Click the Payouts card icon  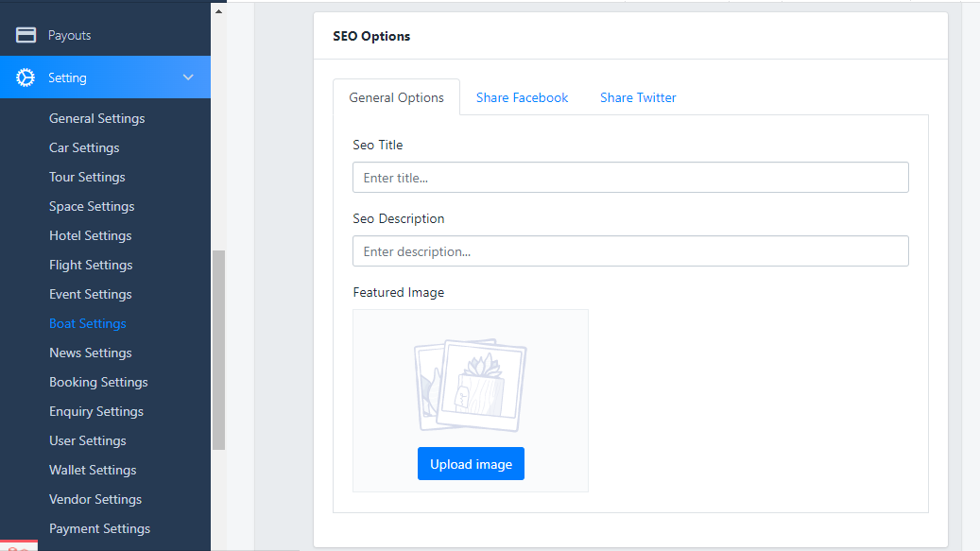click(26, 35)
